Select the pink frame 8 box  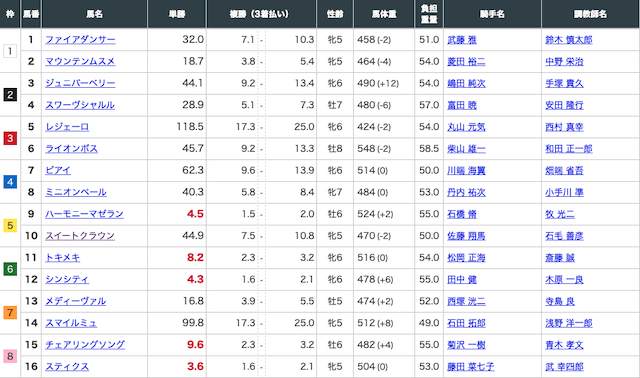10,356
